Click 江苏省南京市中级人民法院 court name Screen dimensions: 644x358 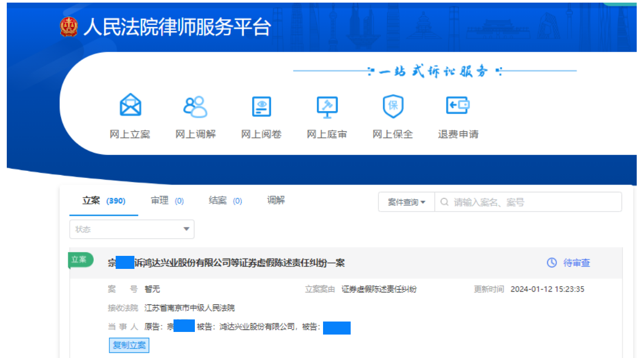click(190, 308)
